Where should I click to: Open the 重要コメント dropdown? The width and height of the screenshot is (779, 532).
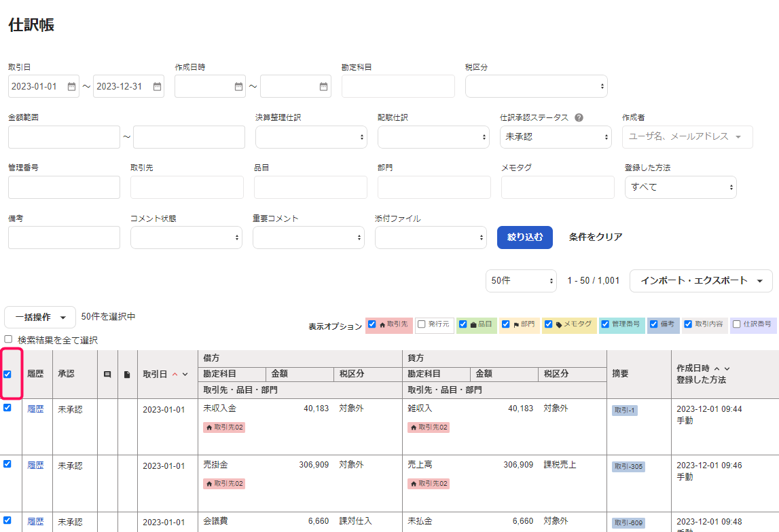[308, 237]
